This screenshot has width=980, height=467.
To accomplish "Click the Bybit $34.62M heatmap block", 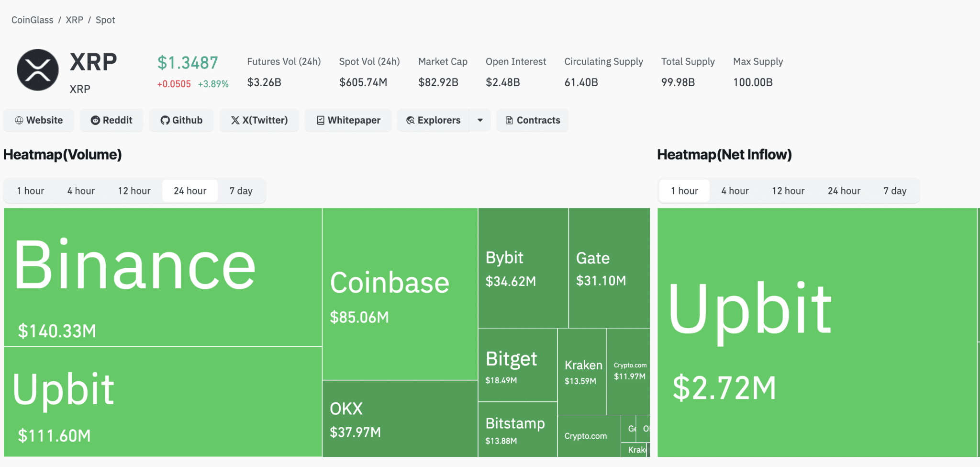I will tap(523, 268).
